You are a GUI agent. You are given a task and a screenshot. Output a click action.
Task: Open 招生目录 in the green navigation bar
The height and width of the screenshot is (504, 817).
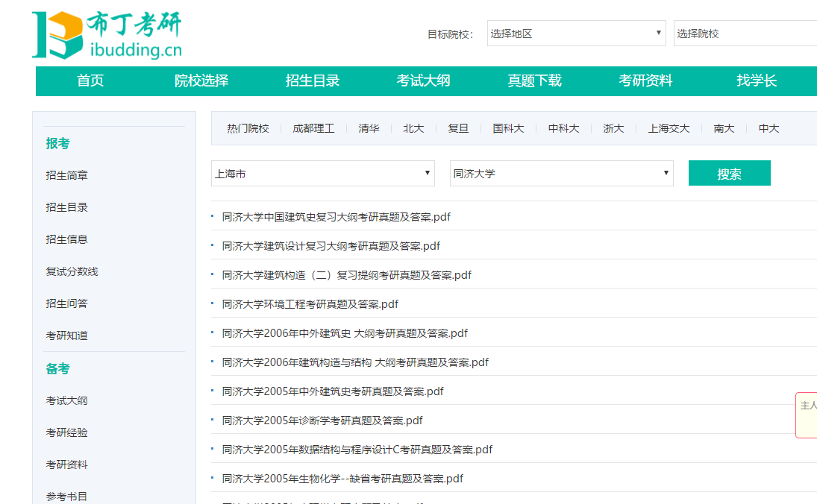tap(312, 81)
